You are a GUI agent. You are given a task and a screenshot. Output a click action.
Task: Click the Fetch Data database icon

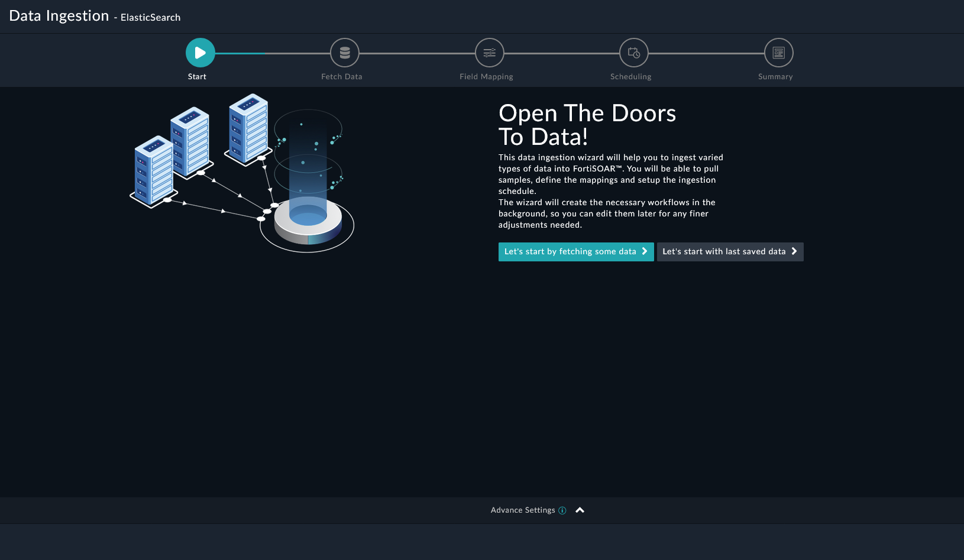click(x=345, y=53)
